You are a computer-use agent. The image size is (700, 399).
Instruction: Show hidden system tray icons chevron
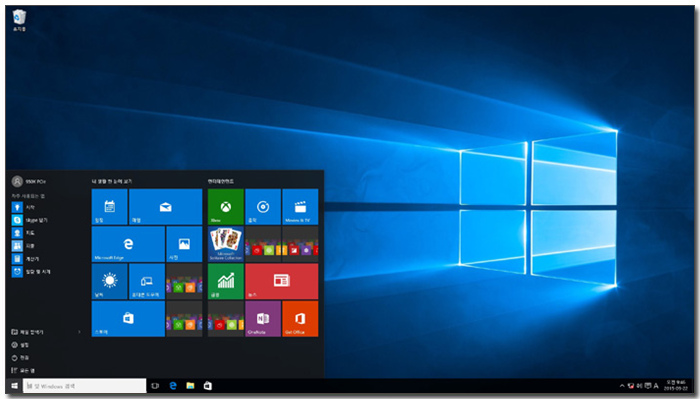point(622,386)
